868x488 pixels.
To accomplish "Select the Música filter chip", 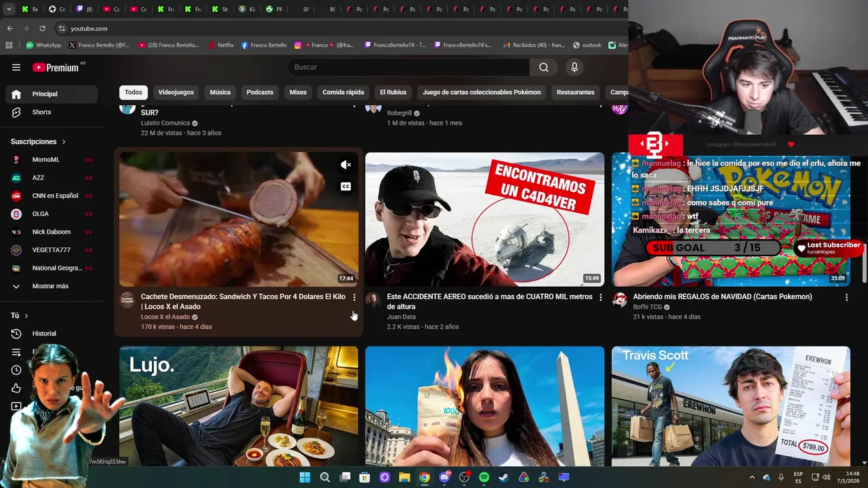I will [220, 92].
